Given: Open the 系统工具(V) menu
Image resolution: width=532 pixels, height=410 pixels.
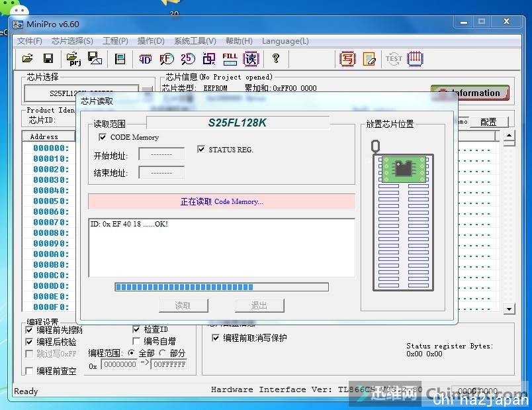Looking at the screenshot, I should [195, 41].
